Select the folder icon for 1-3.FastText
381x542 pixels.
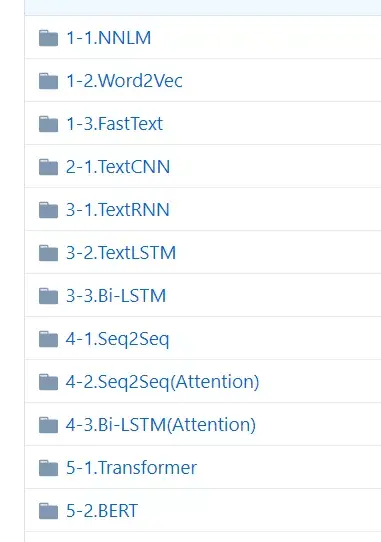click(x=48, y=124)
